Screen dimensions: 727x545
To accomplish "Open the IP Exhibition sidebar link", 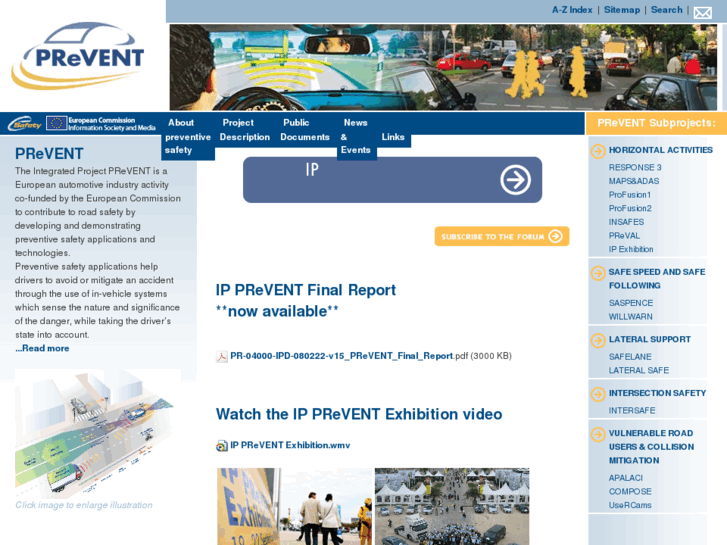I will 631,249.
